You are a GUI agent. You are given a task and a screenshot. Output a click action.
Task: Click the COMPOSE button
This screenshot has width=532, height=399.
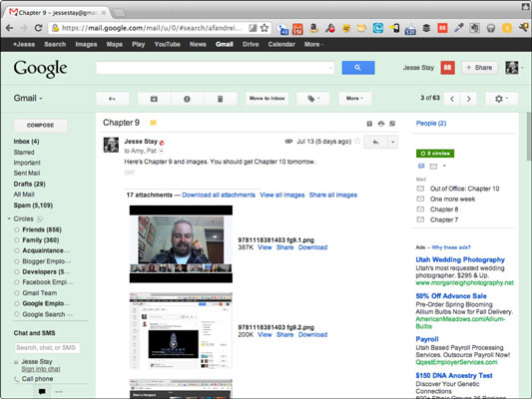pos(40,125)
